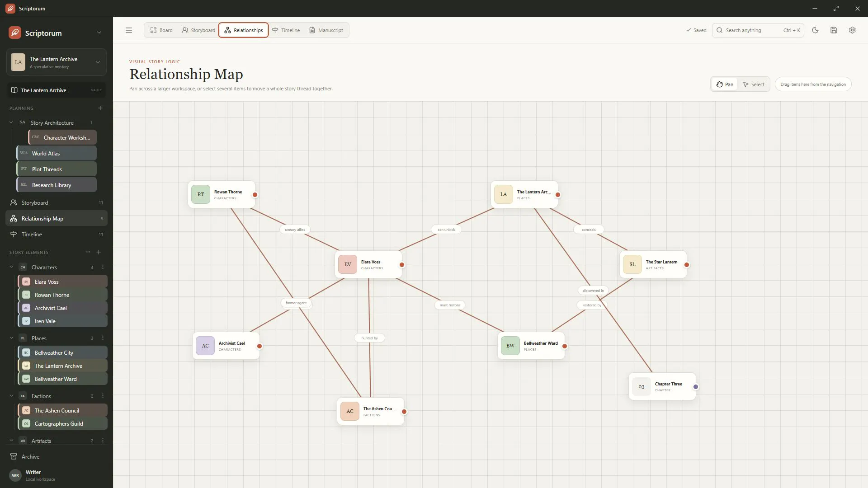The image size is (868, 488).
Task: Click Lantern Archive node connector dot
Action: pyautogui.click(x=558, y=195)
